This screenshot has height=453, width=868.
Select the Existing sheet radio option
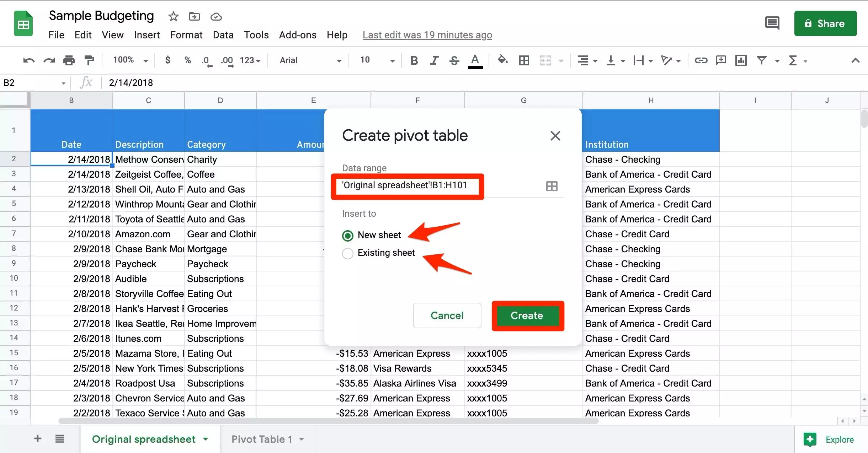point(348,253)
